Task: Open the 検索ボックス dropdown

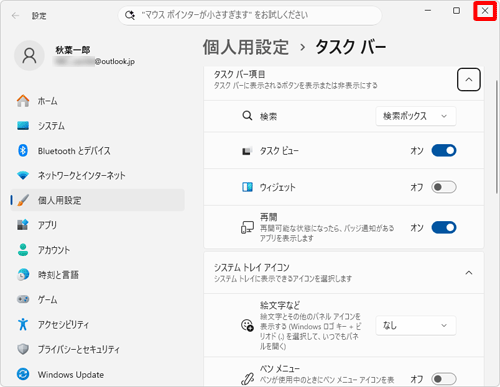Action: (x=416, y=116)
